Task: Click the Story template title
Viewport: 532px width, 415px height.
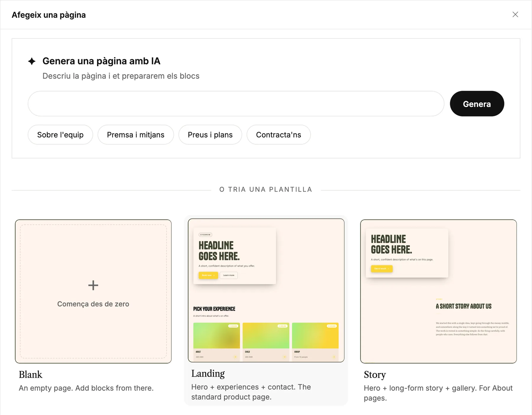Action: pos(375,375)
